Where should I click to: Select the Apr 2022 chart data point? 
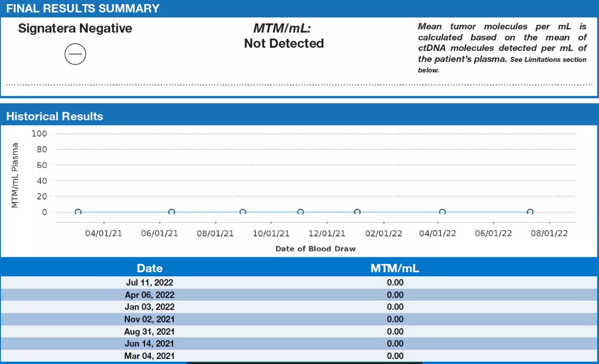[x=442, y=212]
